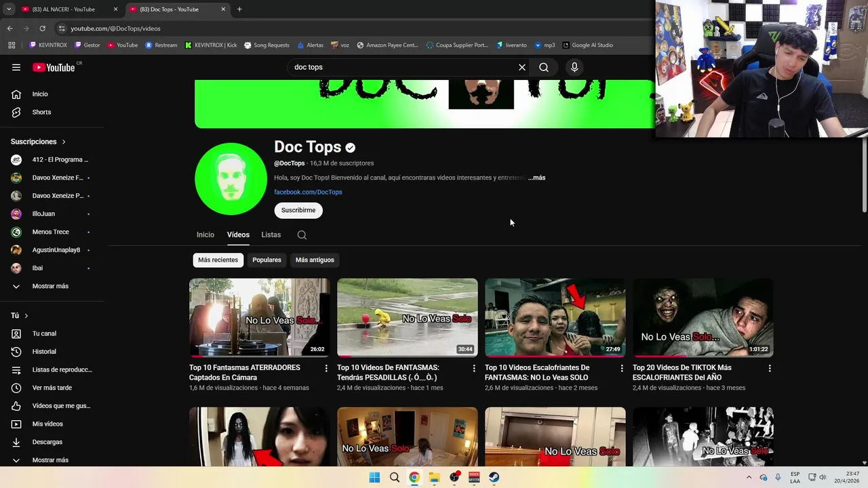Screen dimensions: 868x488
Task: Open options for Top 20 TIKTOK video
Action: 770,368
